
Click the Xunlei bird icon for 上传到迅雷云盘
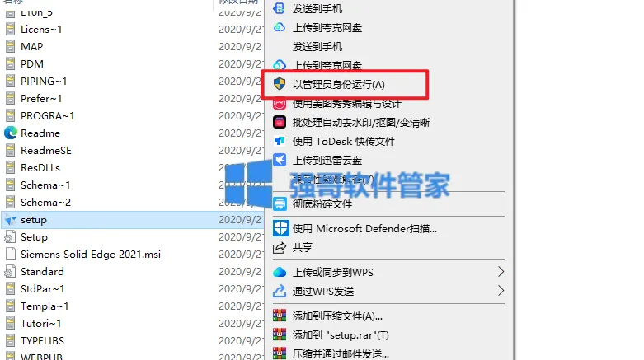tap(280, 160)
